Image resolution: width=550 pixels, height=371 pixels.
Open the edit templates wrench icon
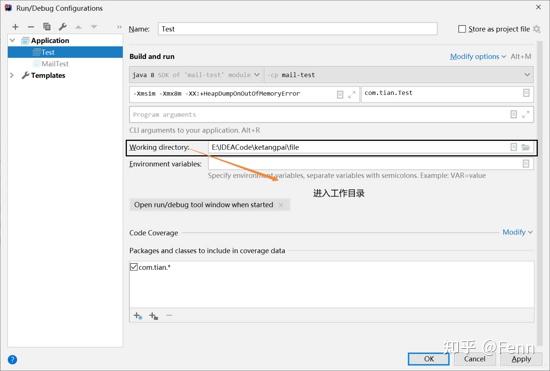click(63, 27)
